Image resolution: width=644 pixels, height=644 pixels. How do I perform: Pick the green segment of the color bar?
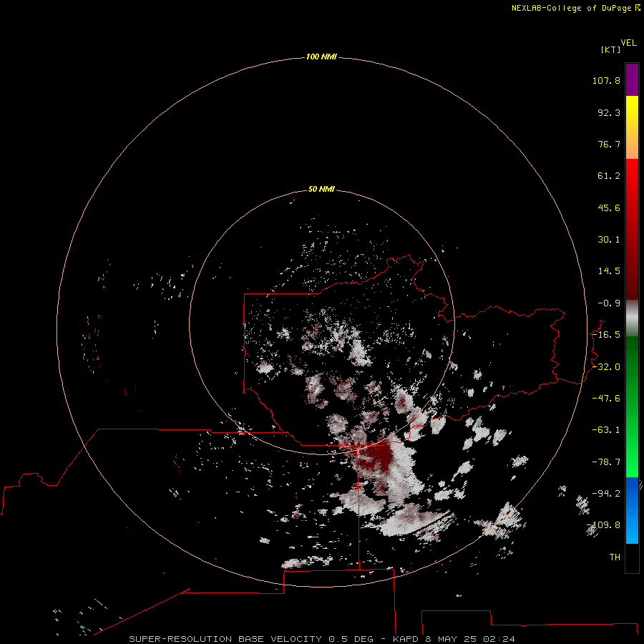coord(632,406)
